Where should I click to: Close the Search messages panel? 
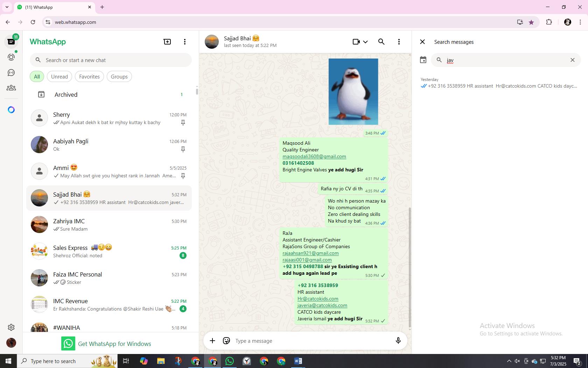pyautogui.click(x=422, y=42)
